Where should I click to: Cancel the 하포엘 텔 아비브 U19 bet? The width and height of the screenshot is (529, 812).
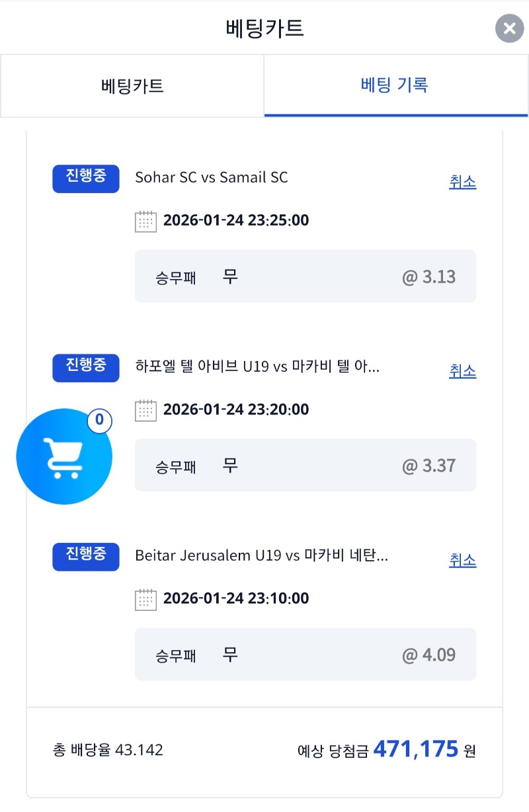click(462, 372)
